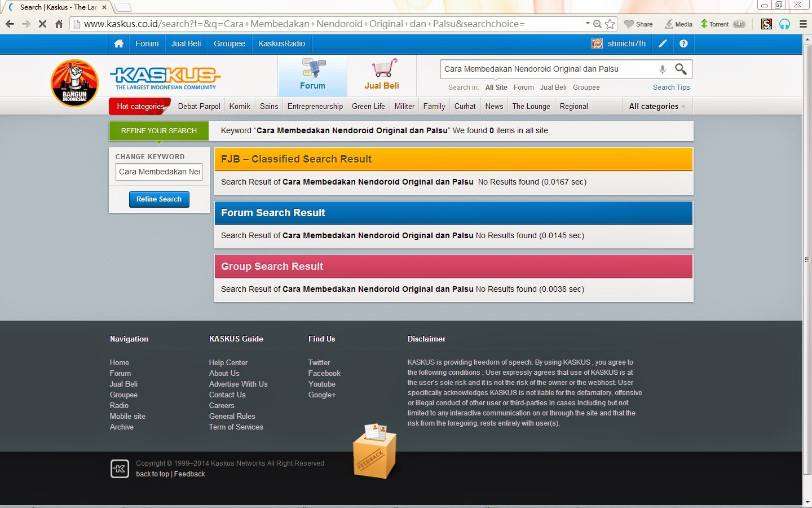Stop page loading with the X button
Viewport: 812px width, 508px height.
42,24
